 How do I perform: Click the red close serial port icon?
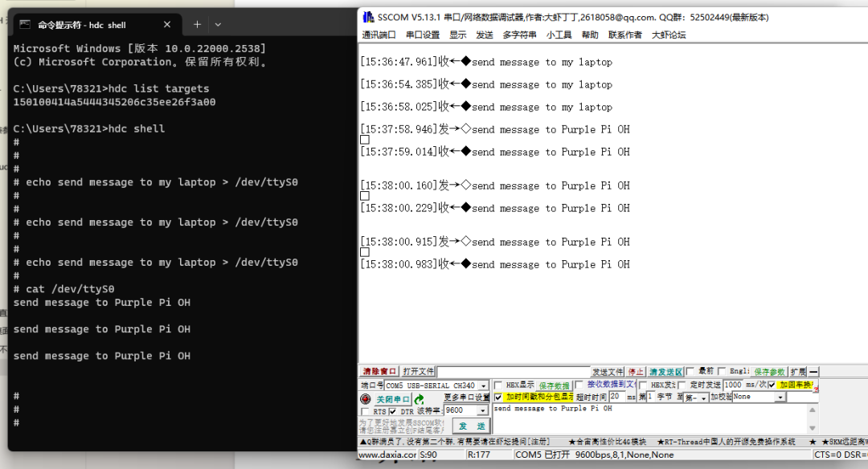(x=365, y=398)
